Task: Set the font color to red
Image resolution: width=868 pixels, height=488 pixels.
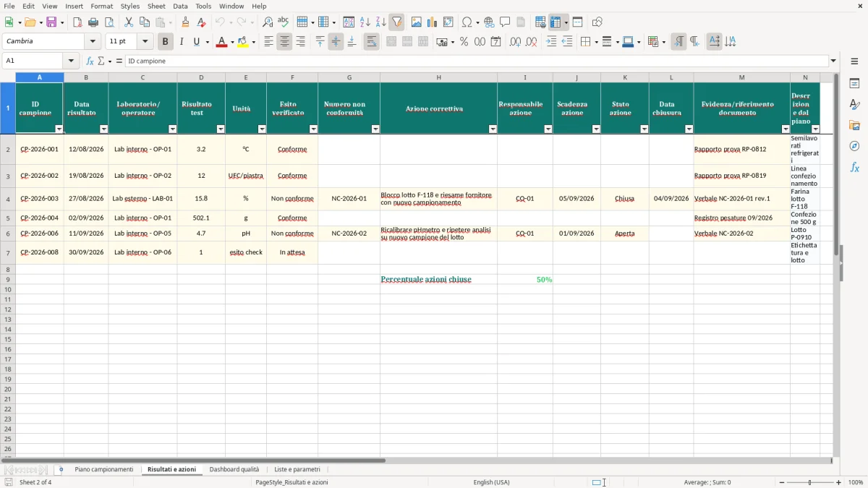Action: point(222,42)
